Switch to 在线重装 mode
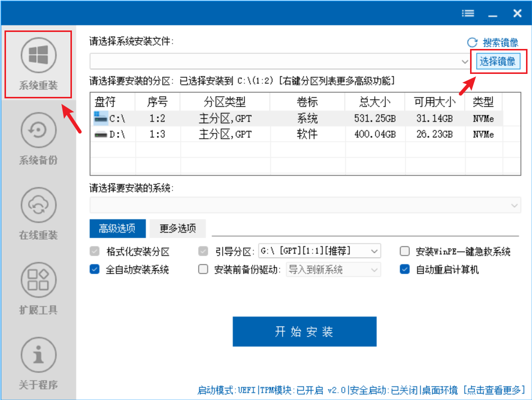 [38, 205]
